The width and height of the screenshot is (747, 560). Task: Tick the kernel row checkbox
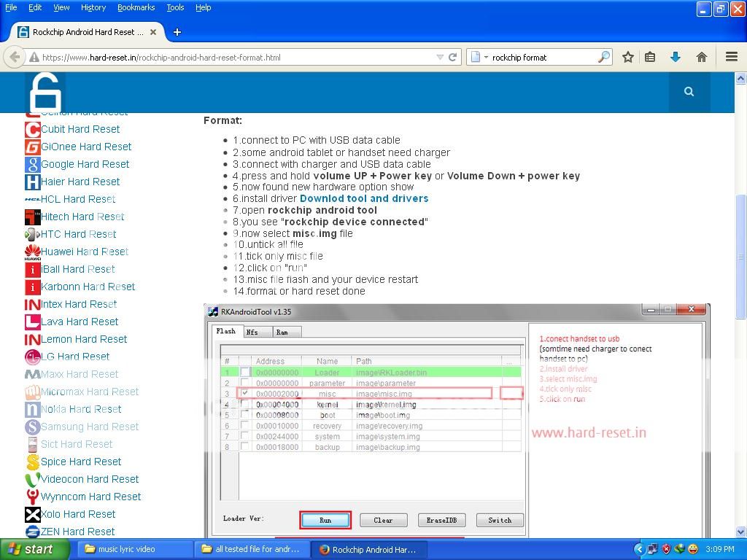point(245,404)
